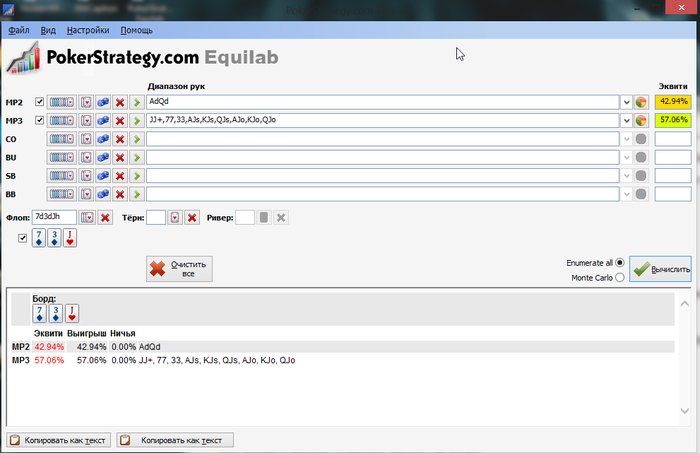Uncheck the MP2 player checkbox
This screenshot has width=700, height=453.
point(39,102)
